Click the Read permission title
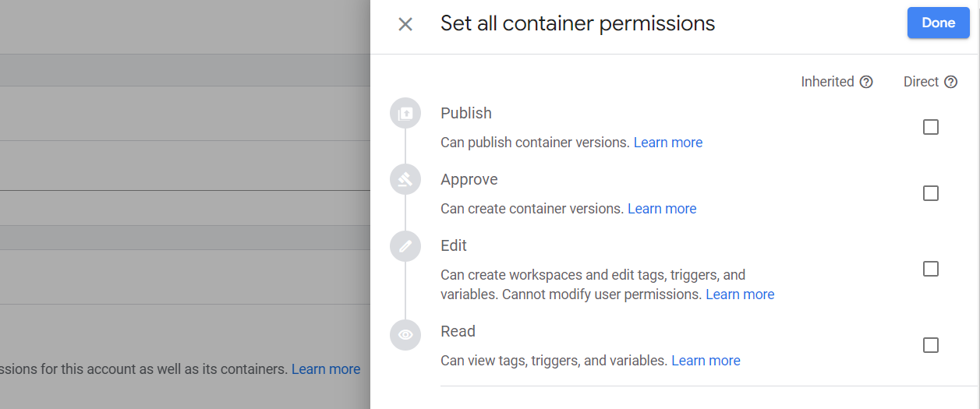 pyautogui.click(x=458, y=331)
